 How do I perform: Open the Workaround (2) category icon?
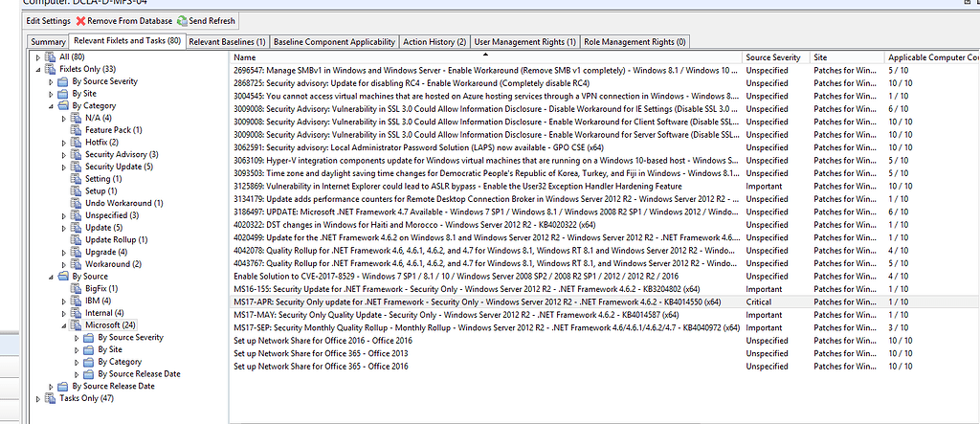(x=76, y=264)
